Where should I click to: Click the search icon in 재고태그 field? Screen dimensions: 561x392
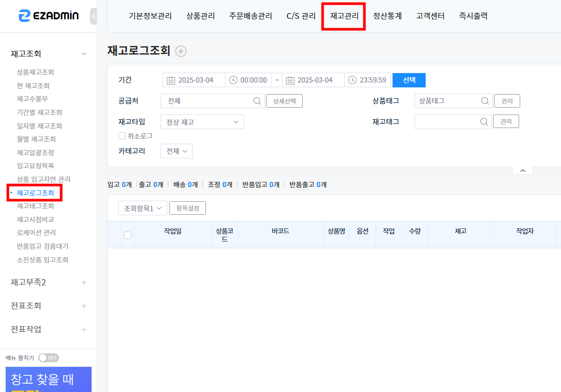485,122
